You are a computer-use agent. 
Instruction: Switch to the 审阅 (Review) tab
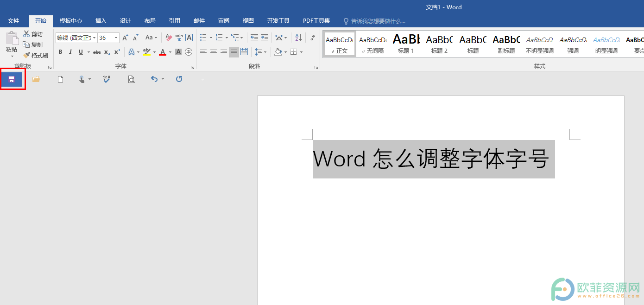pos(224,21)
